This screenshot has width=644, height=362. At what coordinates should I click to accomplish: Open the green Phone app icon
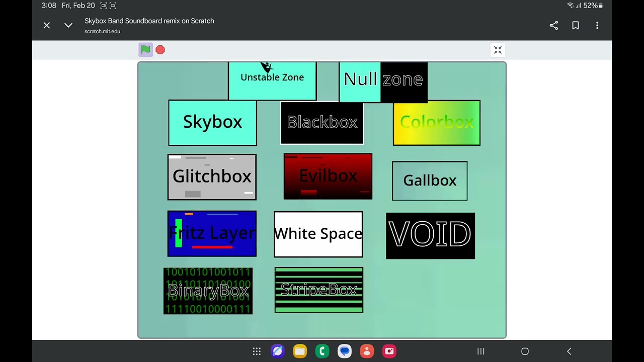click(322, 351)
